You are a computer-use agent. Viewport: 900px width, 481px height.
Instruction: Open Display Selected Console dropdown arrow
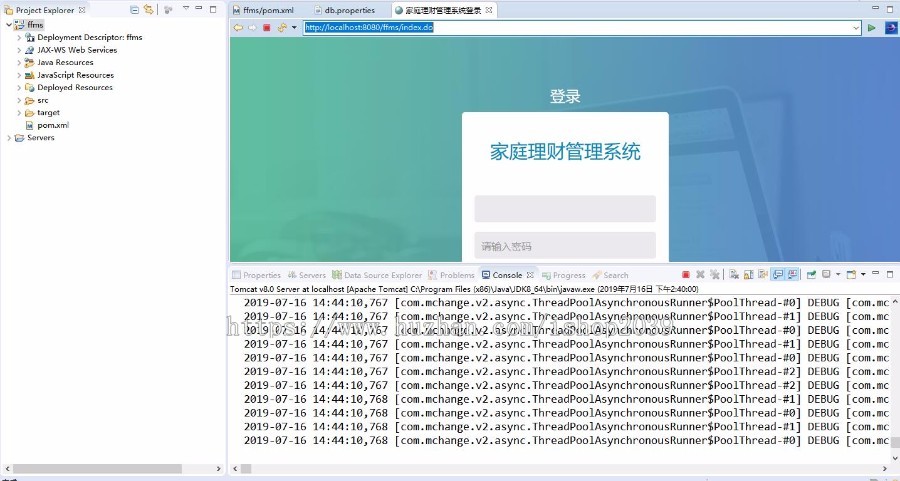click(838, 274)
